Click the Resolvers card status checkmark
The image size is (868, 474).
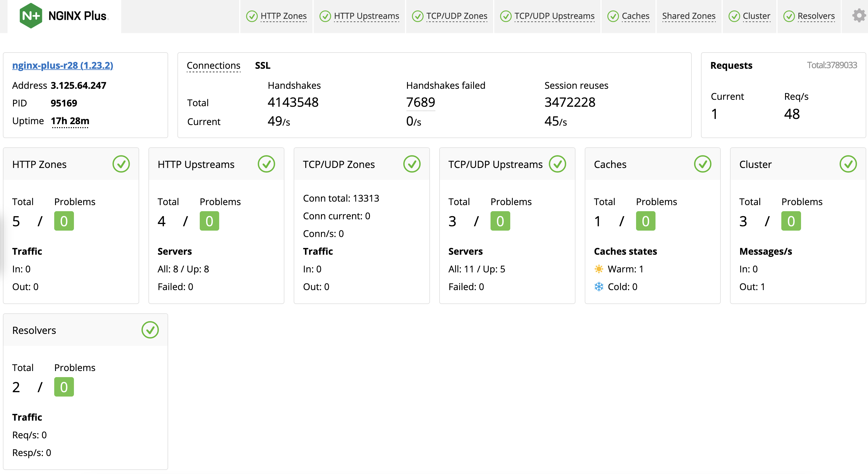150,330
